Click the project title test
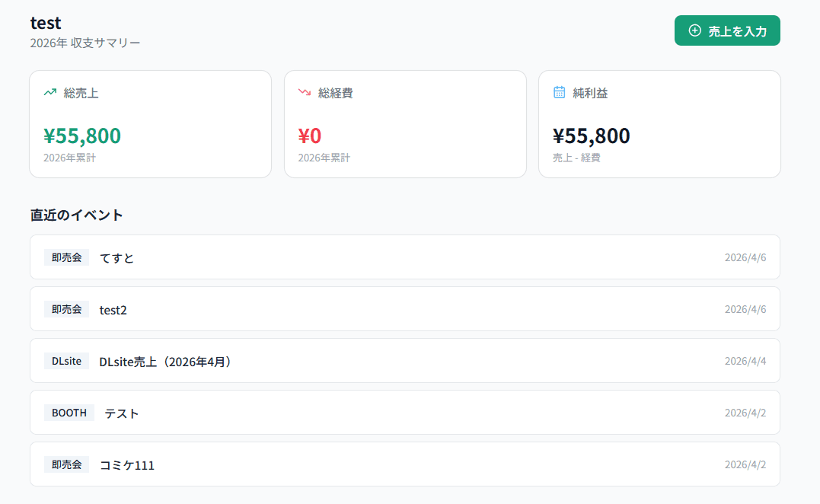Image resolution: width=820 pixels, height=504 pixels. pyautogui.click(x=46, y=23)
